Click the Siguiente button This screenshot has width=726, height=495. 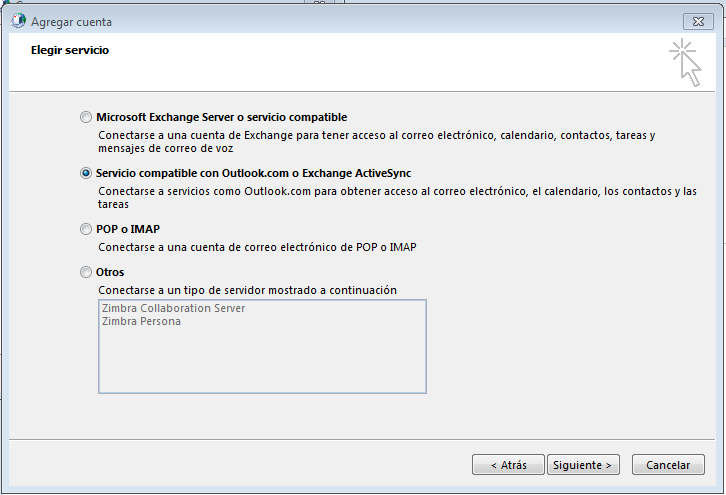[583, 464]
